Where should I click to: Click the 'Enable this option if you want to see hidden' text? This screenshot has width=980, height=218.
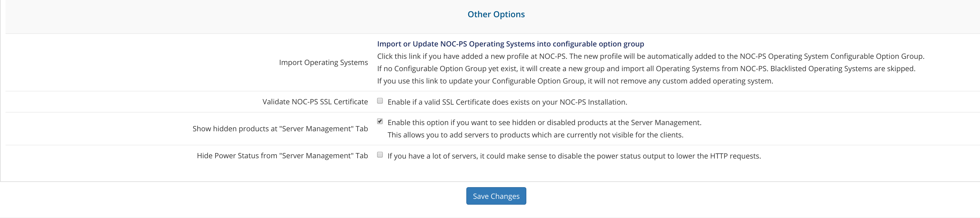pyautogui.click(x=545, y=123)
